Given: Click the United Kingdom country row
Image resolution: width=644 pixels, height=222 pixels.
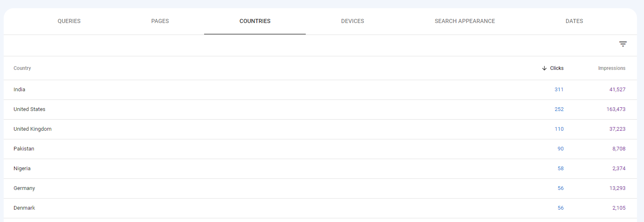Looking at the screenshot, I should (x=33, y=129).
